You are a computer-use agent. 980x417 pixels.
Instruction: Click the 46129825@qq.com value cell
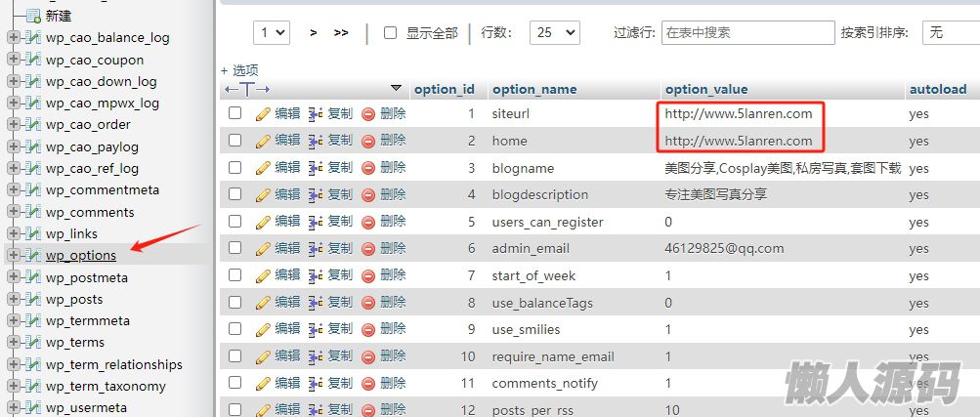click(x=724, y=248)
